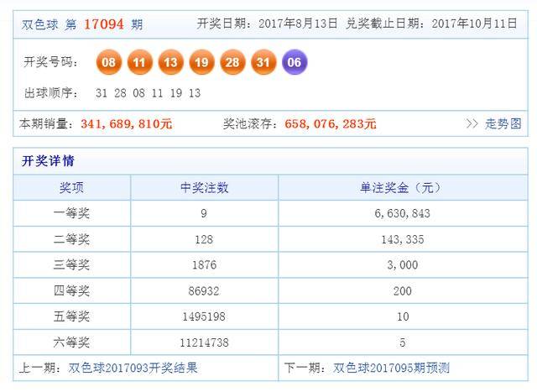Click the second prize count 128
The width and height of the screenshot is (537, 392).
tap(204, 239)
